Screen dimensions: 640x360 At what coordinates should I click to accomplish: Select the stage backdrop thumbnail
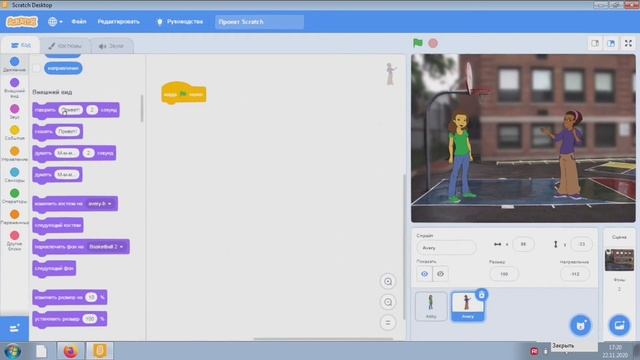coord(619,260)
